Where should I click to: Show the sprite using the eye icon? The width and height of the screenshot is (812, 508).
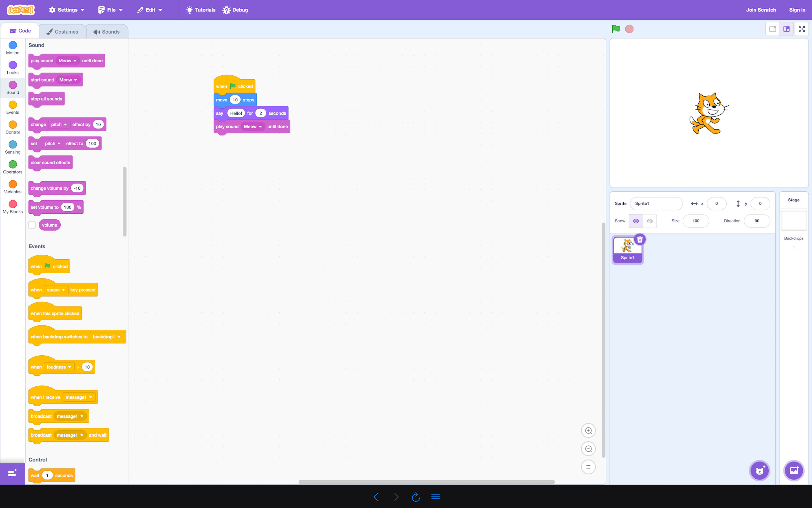pyautogui.click(x=636, y=221)
